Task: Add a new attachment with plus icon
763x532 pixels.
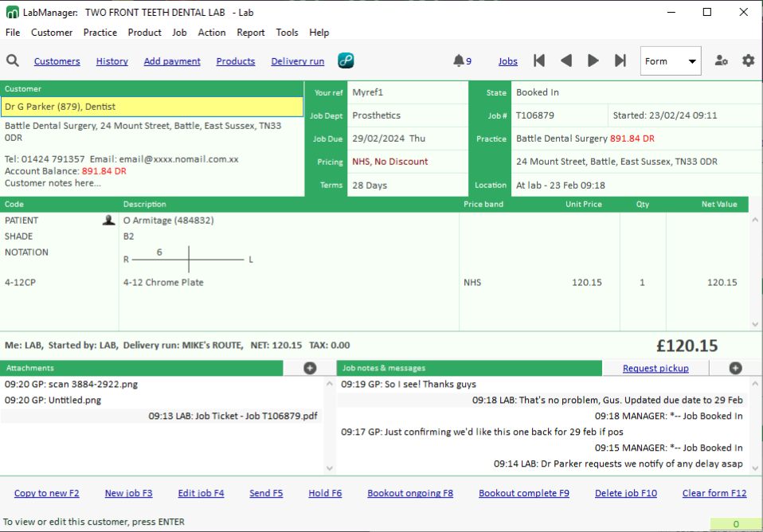Action: [x=310, y=368]
